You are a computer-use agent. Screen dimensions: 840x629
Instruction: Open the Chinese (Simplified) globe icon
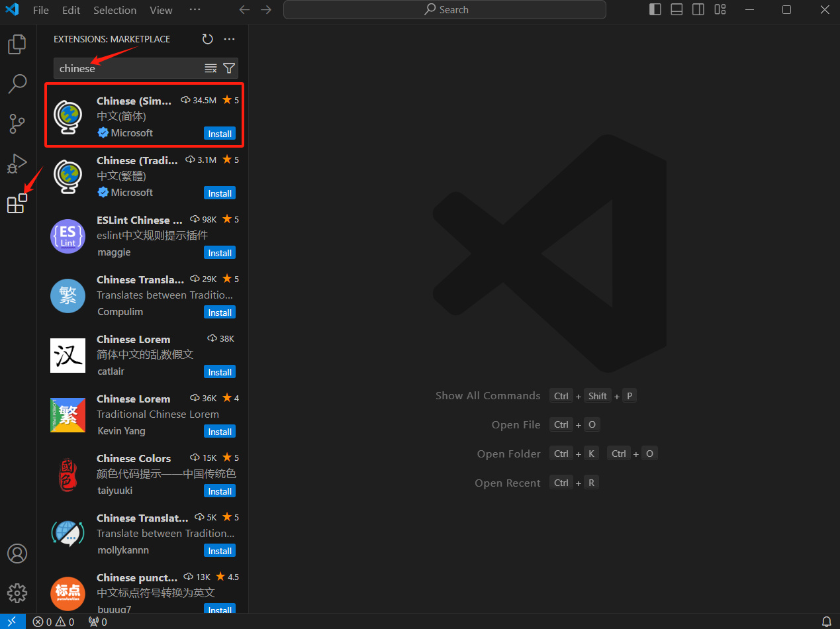pos(68,117)
